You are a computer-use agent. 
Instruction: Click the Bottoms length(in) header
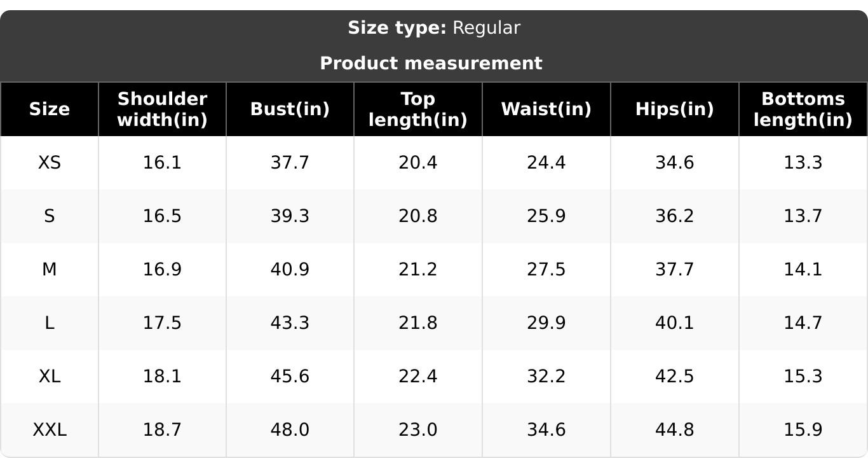tap(803, 109)
